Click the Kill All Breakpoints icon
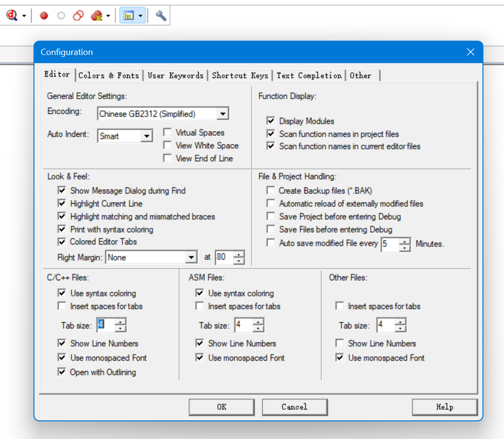The width and height of the screenshot is (504, 439). tap(96, 15)
